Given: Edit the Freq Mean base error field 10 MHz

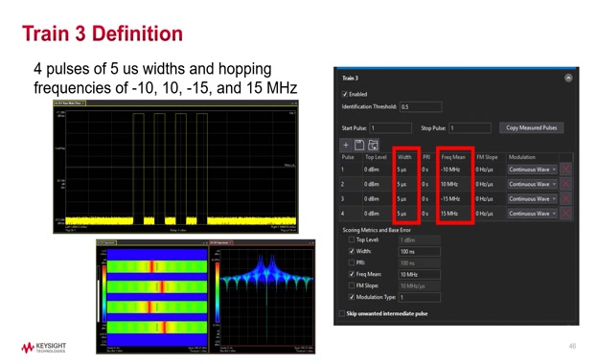Looking at the screenshot, I should pyautogui.click(x=420, y=274).
